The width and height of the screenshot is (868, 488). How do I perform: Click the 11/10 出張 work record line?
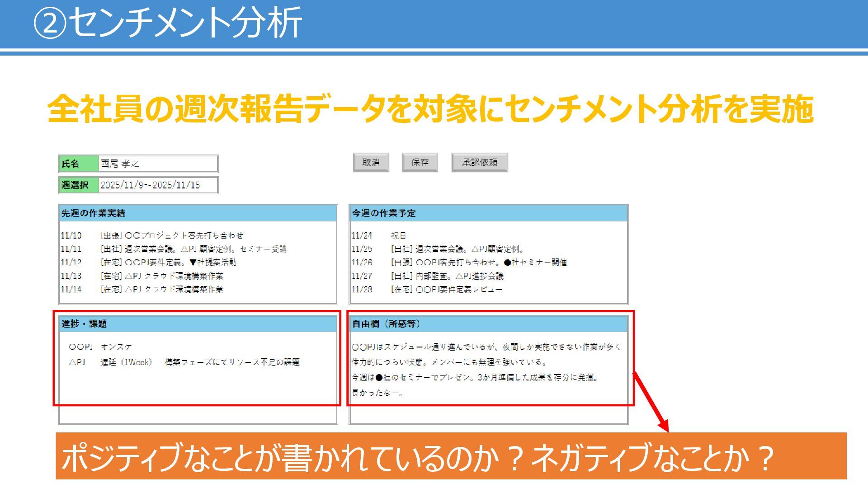click(152, 235)
